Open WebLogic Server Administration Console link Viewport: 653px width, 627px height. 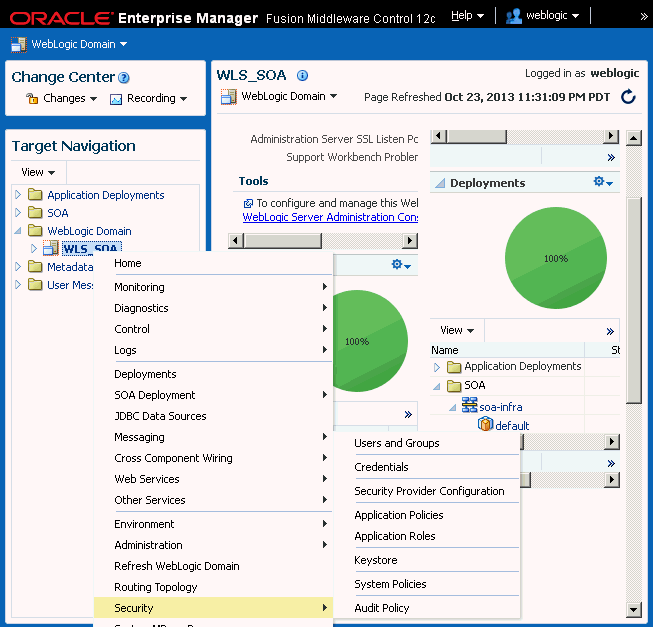point(330,217)
